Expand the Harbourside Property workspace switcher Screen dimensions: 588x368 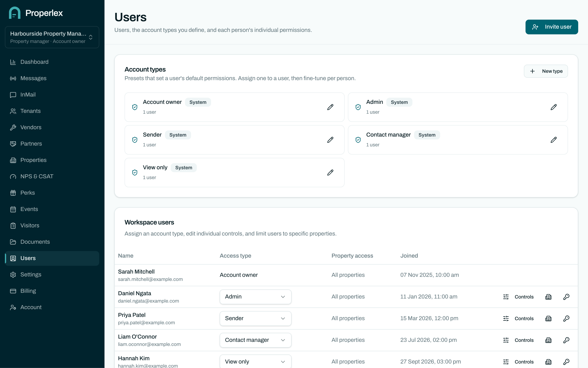point(52,37)
